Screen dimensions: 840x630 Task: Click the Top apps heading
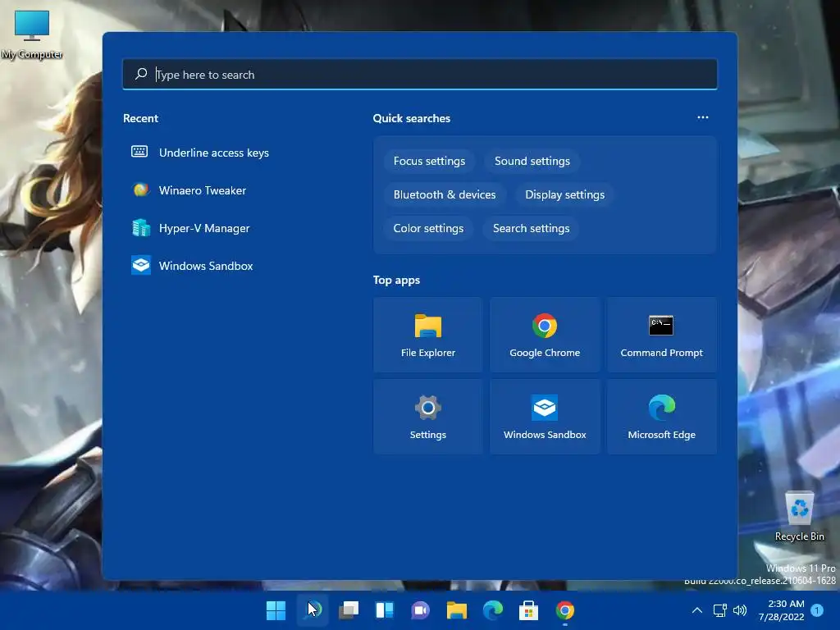click(396, 281)
